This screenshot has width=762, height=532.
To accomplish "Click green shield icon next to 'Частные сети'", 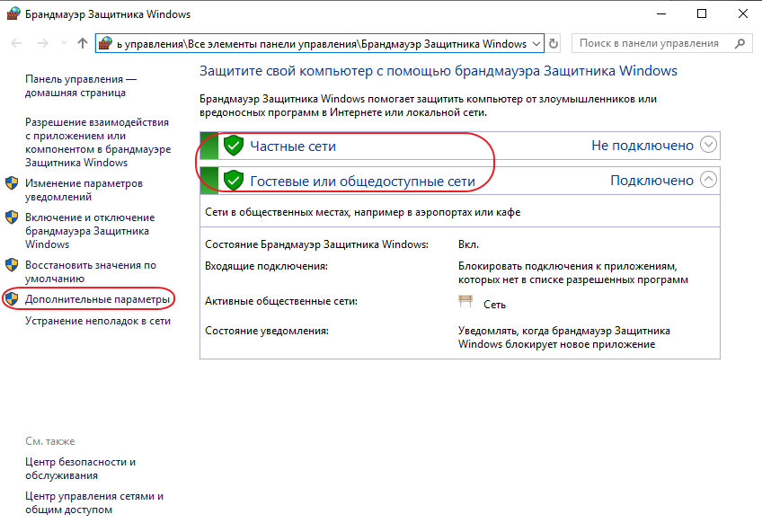I will tap(234, 146).
